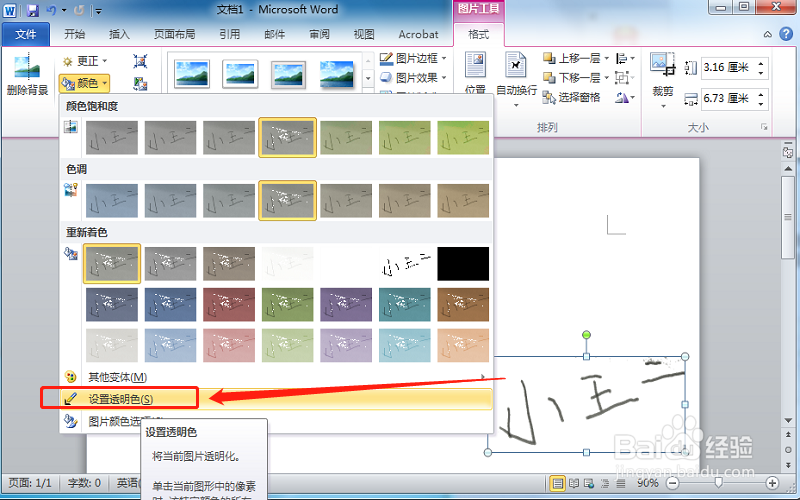The image size is (800, 500).
Task: Click the zoom slider handle
Action: click(x=718, y=483)
